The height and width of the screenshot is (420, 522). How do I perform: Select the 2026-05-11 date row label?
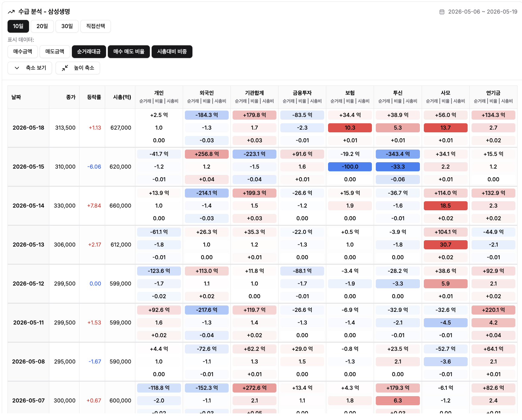click(28, 323)
